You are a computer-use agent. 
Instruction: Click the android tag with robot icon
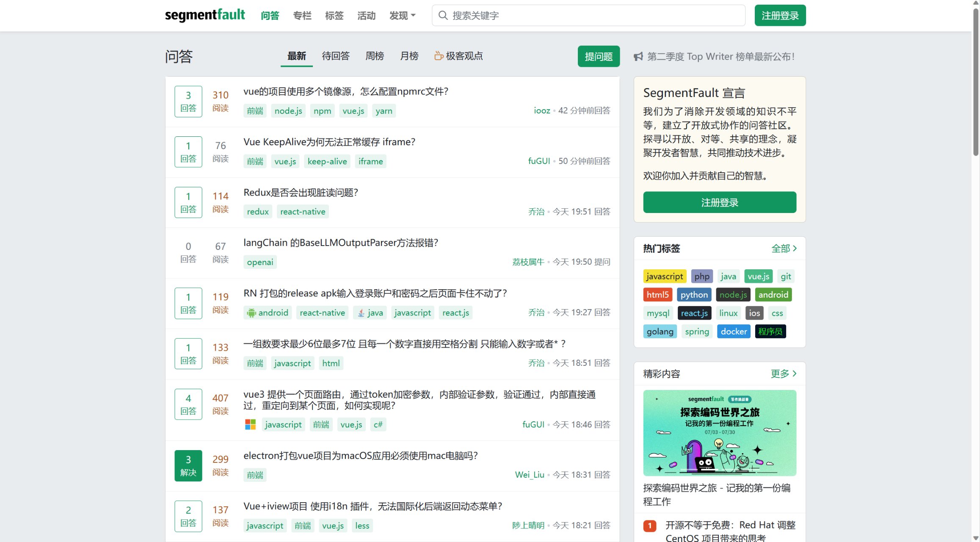pyautogui.click(x=268, y=313)
